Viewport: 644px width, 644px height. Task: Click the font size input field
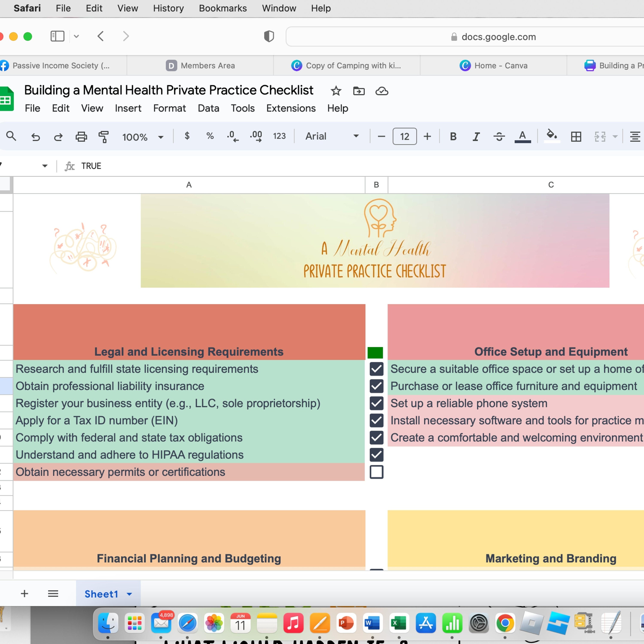(x=404, y=136)
